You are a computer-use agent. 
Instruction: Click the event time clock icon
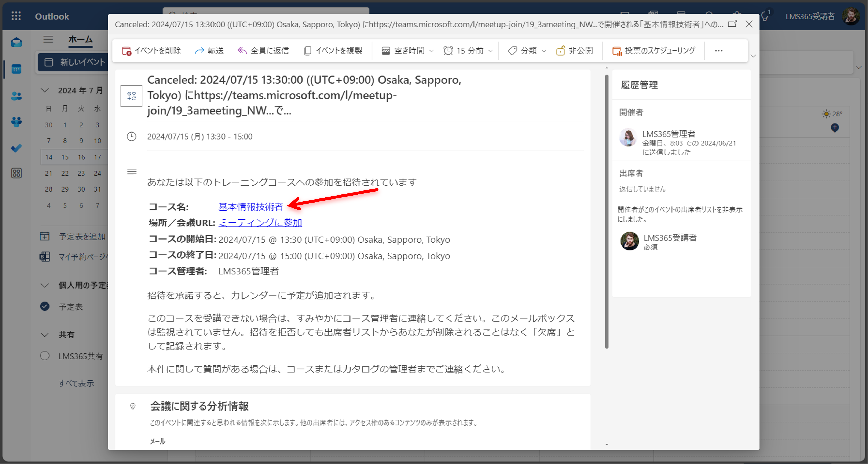coord(131,136)
